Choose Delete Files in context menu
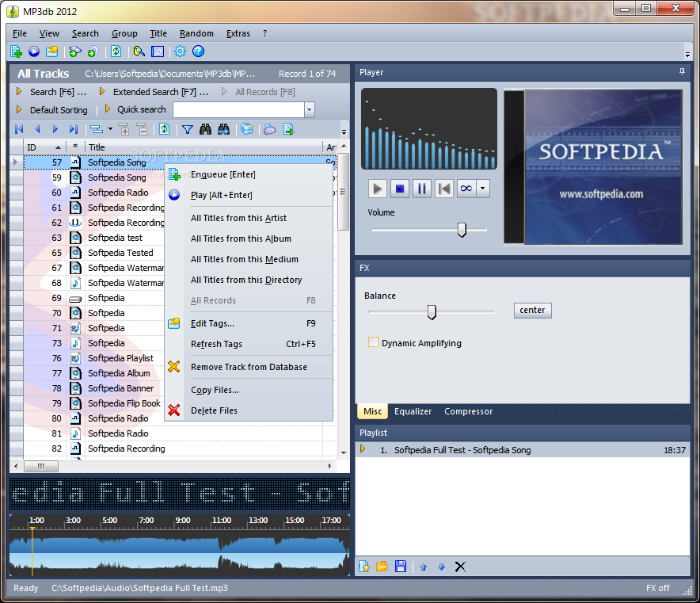Image resolution: width=700 pixels, height=603 pixels. point(249,410)
